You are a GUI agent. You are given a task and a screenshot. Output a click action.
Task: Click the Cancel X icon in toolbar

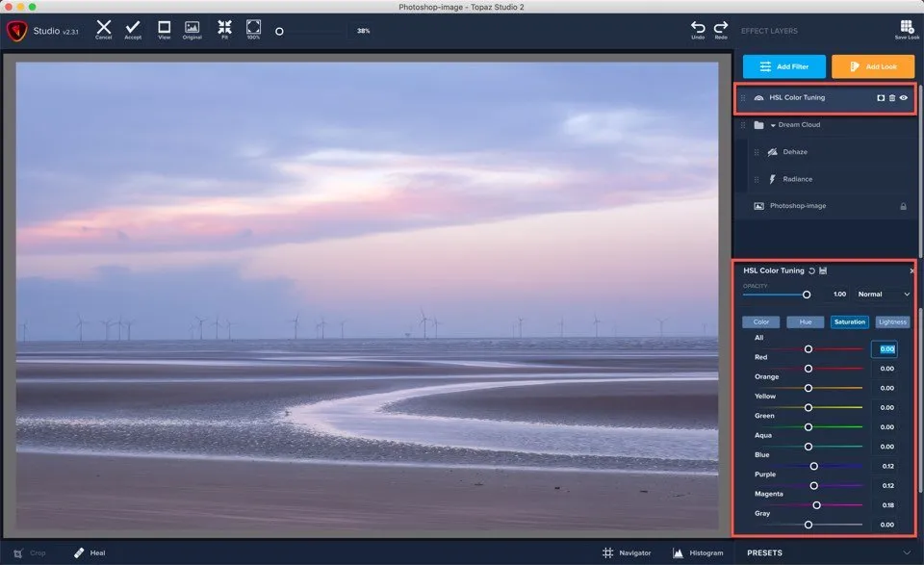pos(104,27)
